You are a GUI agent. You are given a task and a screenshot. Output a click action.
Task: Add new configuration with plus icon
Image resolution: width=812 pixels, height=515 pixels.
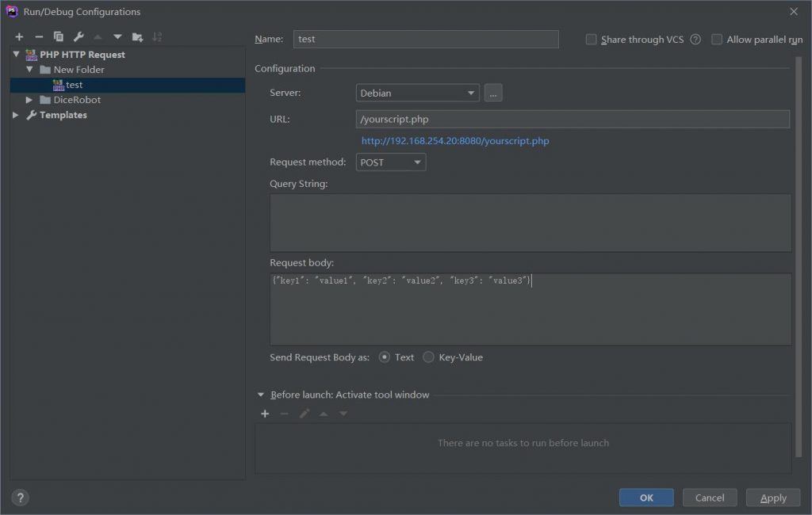point(19,36)
